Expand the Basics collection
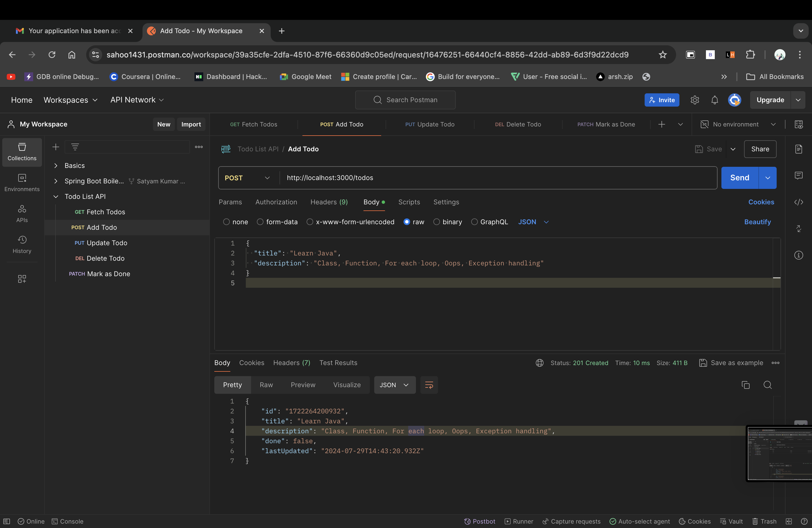812x528 pixels. [56, 166]
